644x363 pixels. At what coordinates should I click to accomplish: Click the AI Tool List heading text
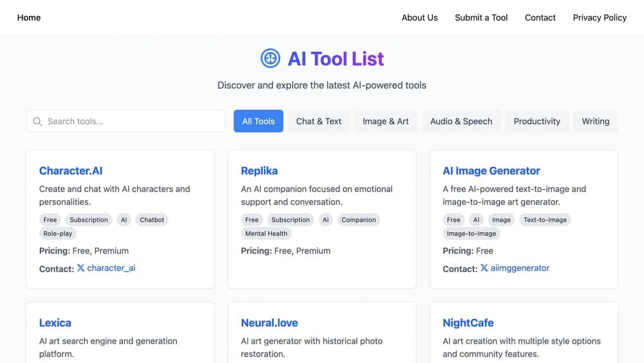tap(336, 59)
